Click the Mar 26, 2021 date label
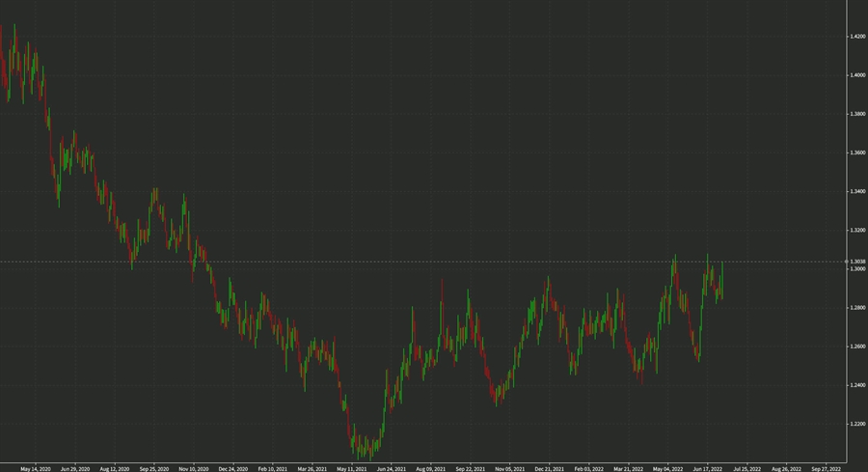This screenshot has width=868, height=472. [312, 469]
